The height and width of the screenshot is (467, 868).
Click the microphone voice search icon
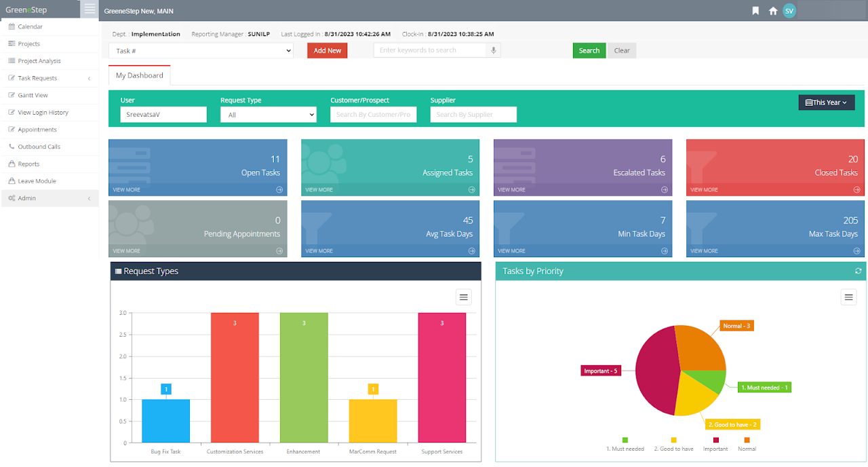[x=494, y=50]
